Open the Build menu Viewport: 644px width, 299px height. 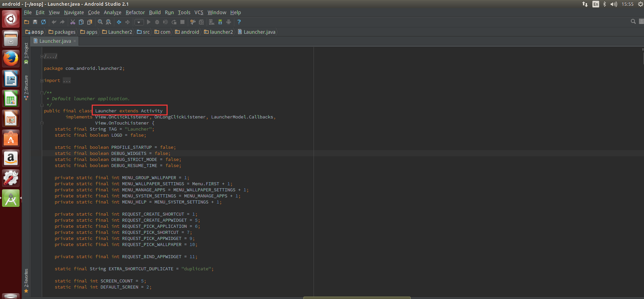point(155,12)
